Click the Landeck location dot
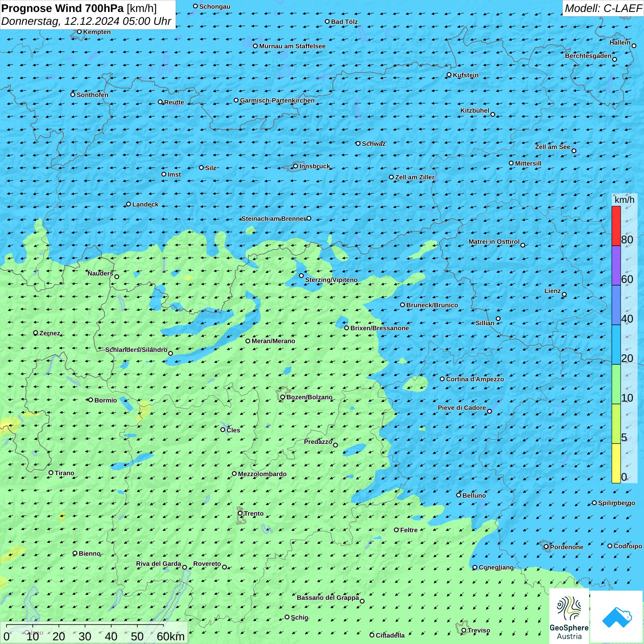Image resolution: width=644 pixels, height=644 pixels. tap(128, 204)
